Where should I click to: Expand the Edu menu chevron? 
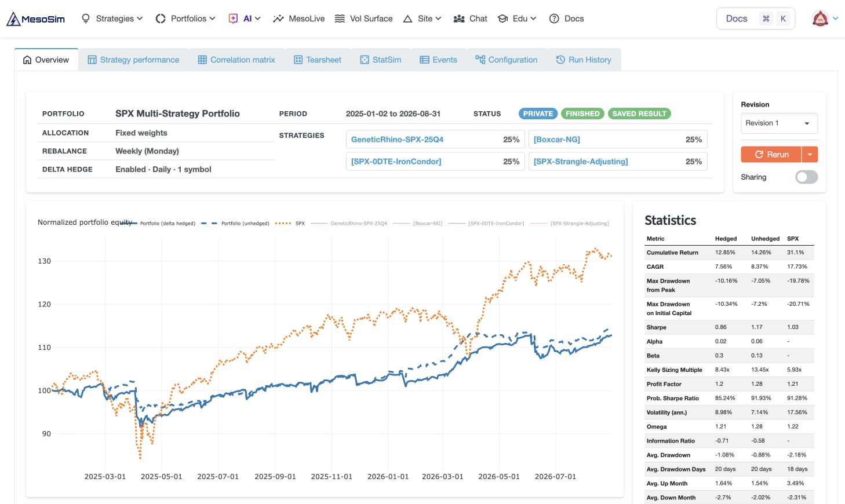pos(533,19)
